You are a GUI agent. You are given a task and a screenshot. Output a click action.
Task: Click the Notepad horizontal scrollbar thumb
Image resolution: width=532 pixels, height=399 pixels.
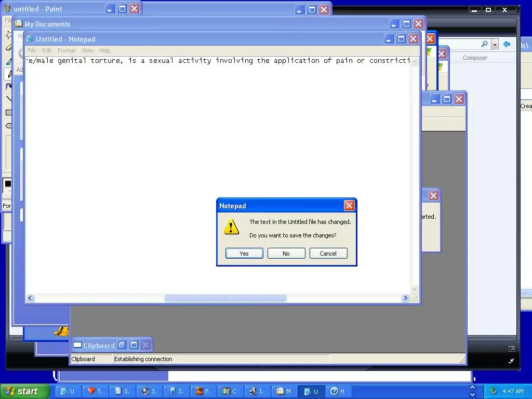point(225,298)
